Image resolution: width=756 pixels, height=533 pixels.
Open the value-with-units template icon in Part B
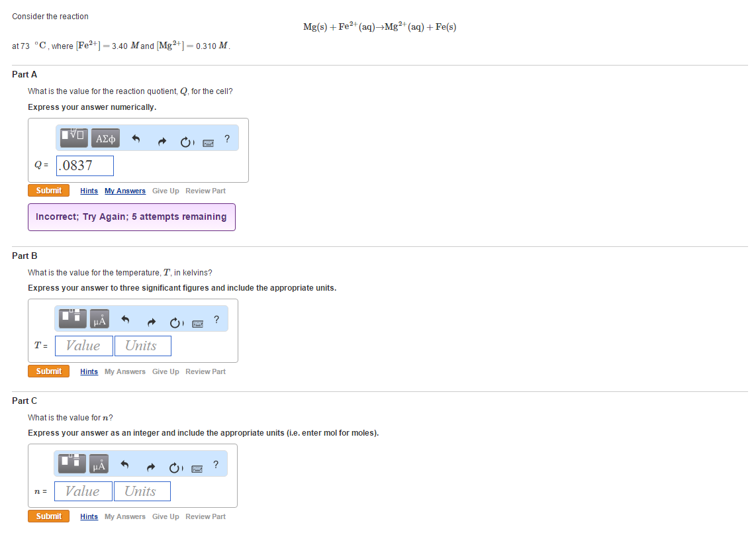coord(71,318)
